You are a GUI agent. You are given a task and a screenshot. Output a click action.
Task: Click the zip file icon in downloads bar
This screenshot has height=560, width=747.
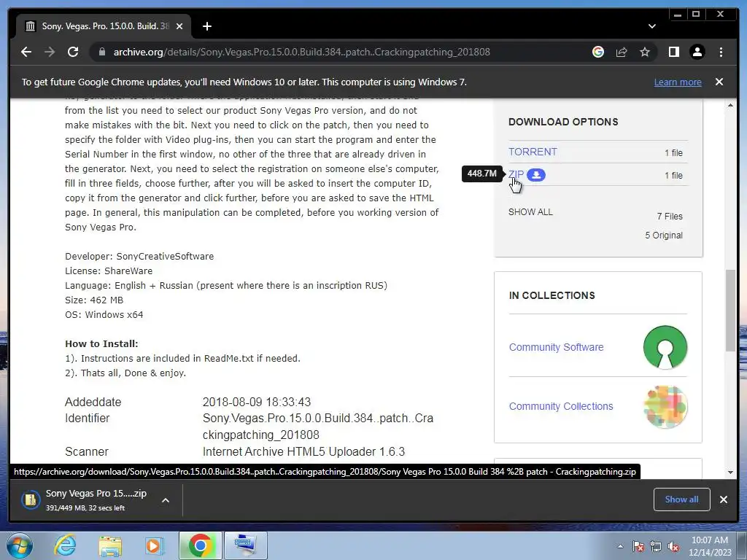click(30, 500)
